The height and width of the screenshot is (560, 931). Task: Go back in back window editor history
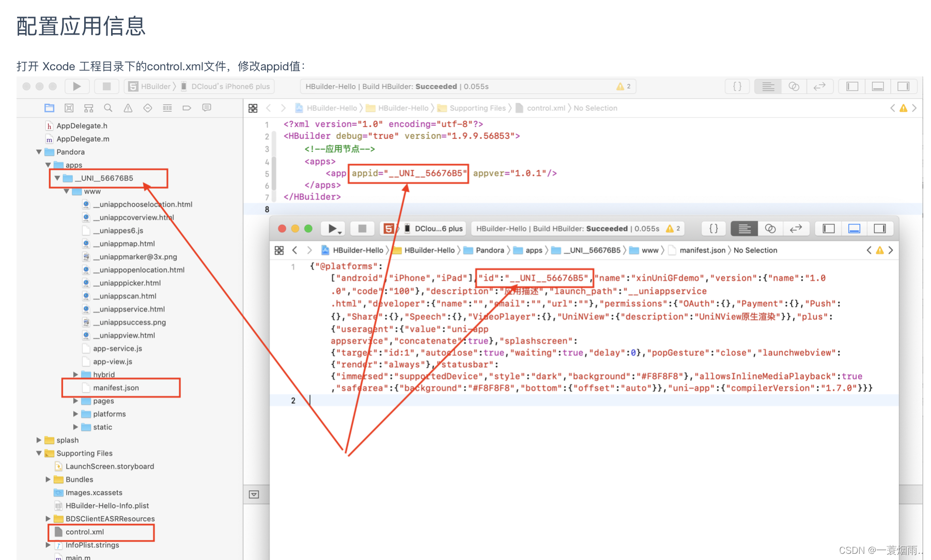click(x=269, y=108)
